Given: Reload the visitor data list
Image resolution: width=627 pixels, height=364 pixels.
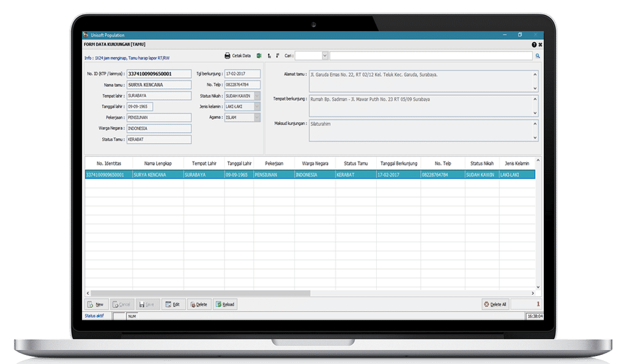Looking at the screenshot, I should click(x=224, y=304).
